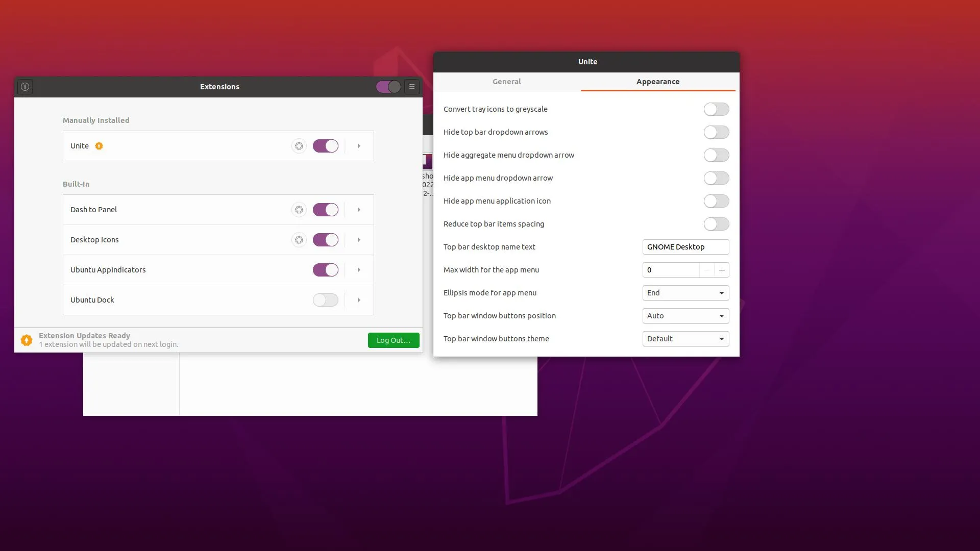Screen dimensions: 980x551
Task: Open Desktop Icons settings gear
Action: [299, 240]
